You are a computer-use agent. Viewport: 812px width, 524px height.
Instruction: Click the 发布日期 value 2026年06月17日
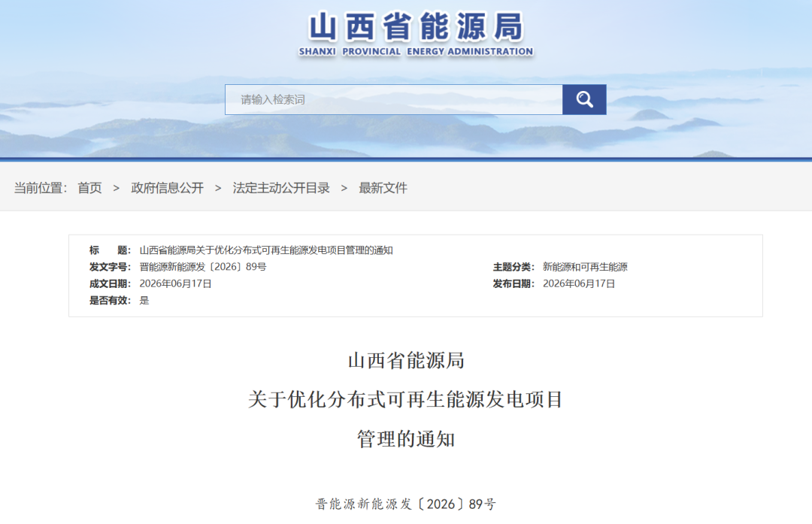click(x=579, y=283)
